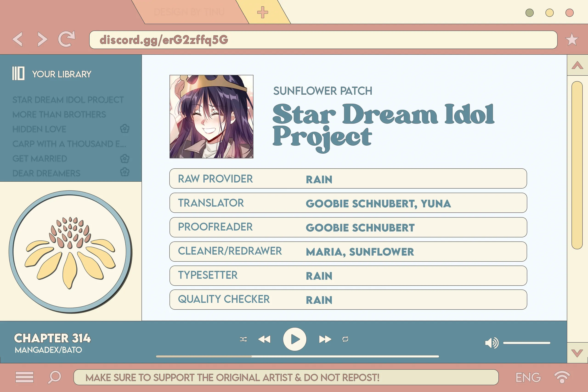
Task: Toggle shuffle in the player bar
Action: click(x=243, y=339)
